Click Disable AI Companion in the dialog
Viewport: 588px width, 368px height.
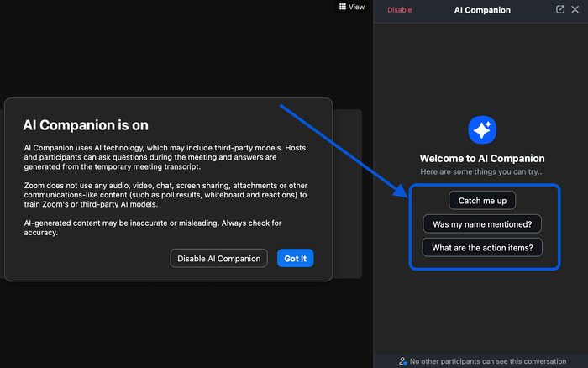click(x=218, y=258)
